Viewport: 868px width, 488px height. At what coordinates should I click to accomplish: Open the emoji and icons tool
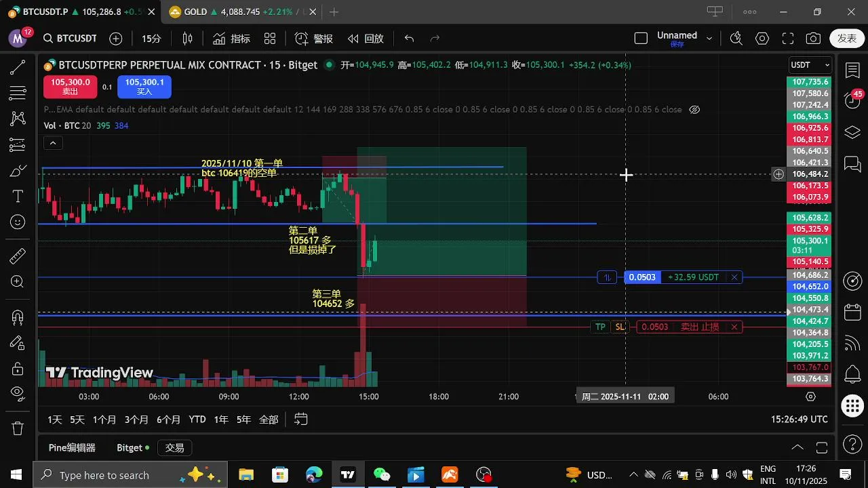[18, 222]
